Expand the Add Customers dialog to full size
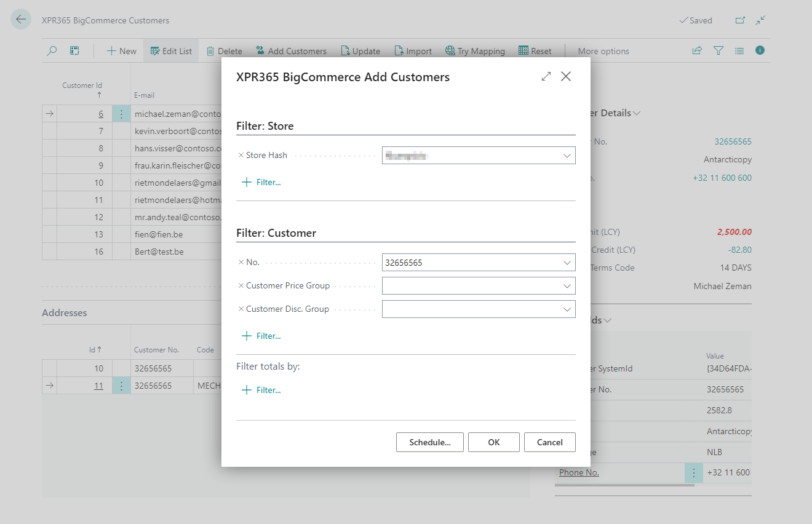Screen dimensions: 812x524 click(x=546, y=77)
